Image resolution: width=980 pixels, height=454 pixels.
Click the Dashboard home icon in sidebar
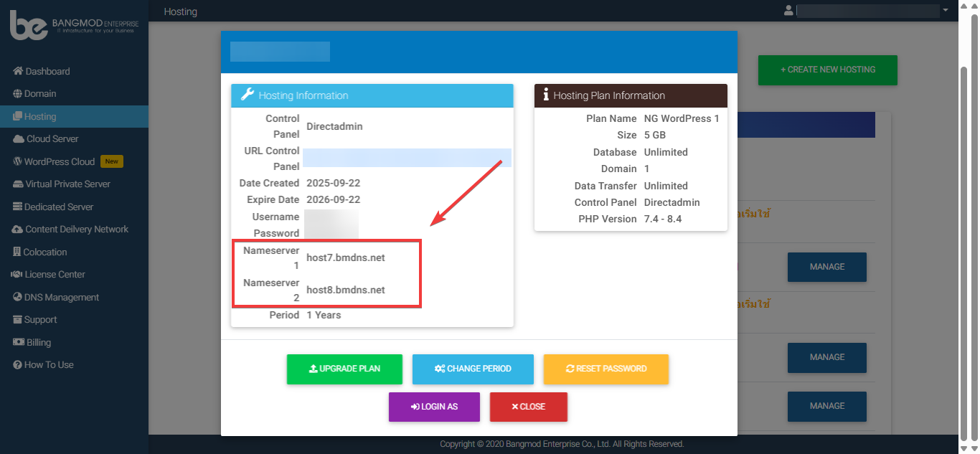click(x=18, y=71)
